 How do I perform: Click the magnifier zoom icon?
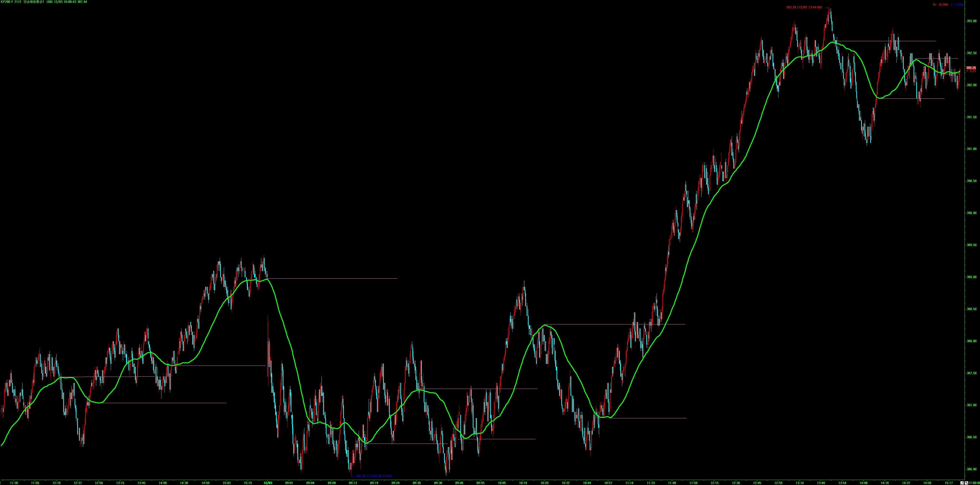[966, 483]
